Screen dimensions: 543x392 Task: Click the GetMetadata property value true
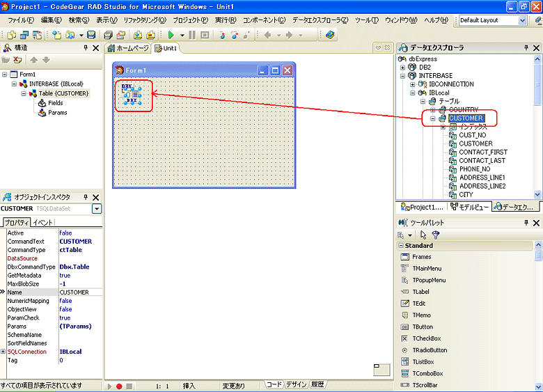click(x=65, y=276)
